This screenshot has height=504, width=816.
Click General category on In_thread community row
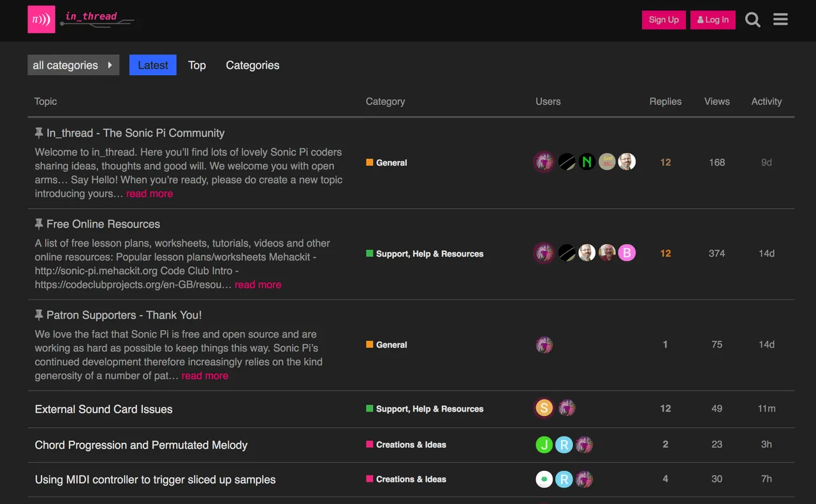point(386,162)
